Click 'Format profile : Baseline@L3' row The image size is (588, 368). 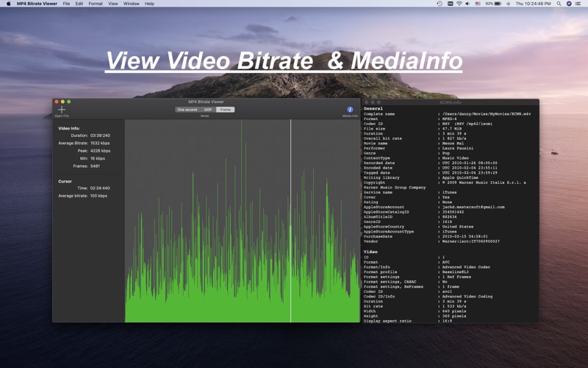[416, 272]
